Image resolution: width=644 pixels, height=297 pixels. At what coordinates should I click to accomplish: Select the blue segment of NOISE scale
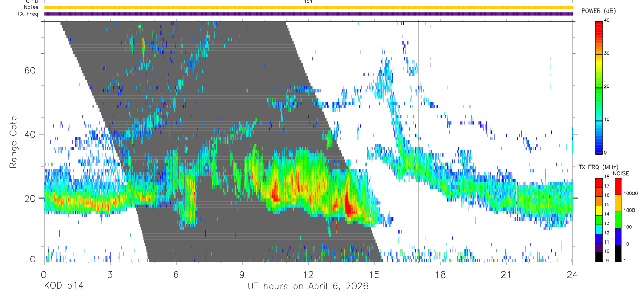[x=618, y=237]
